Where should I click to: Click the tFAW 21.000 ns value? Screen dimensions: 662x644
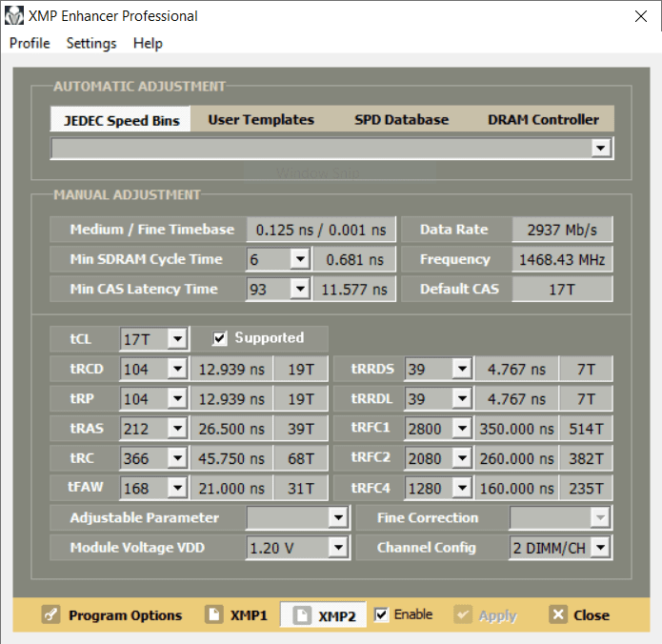pyautogui.click(x=231, y=488)
